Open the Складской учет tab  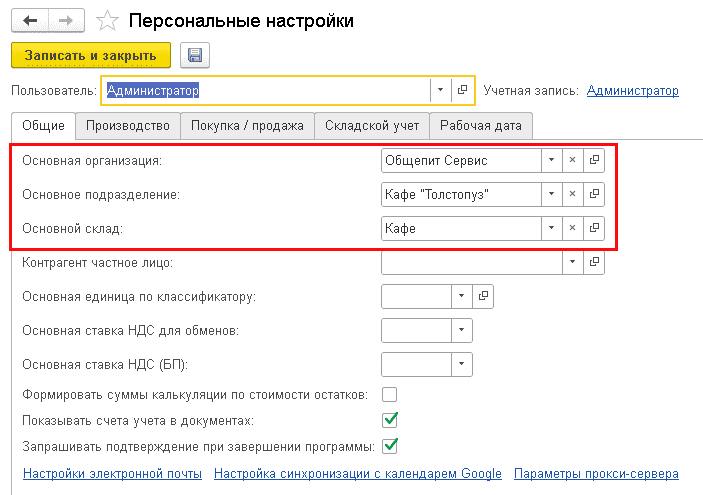pyautogui.click(x=372, y=125)
